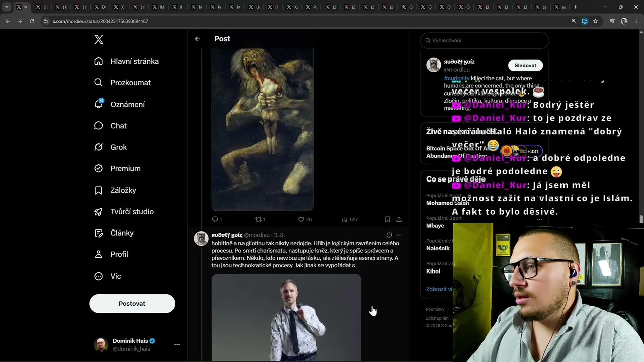The image size is (644, 362).
Task: Open Víc more menu in sidebar
Action: click(x=99, y=276)
